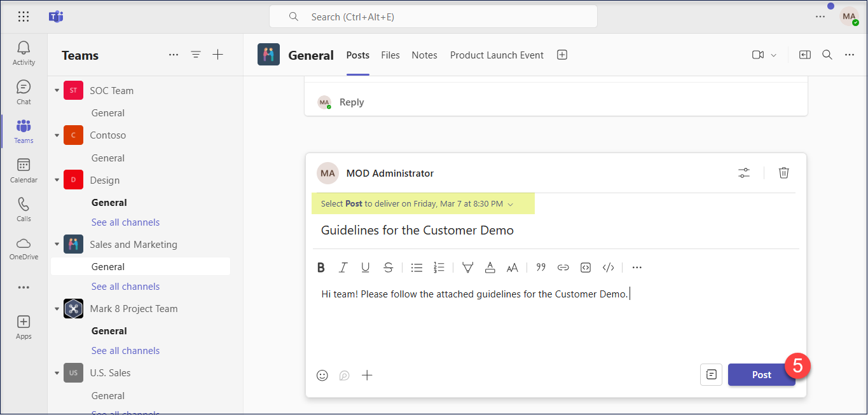Viewport: 868px width, 415px height.
Task: Insert a link into the post
Action: click(x=563, y=268)
